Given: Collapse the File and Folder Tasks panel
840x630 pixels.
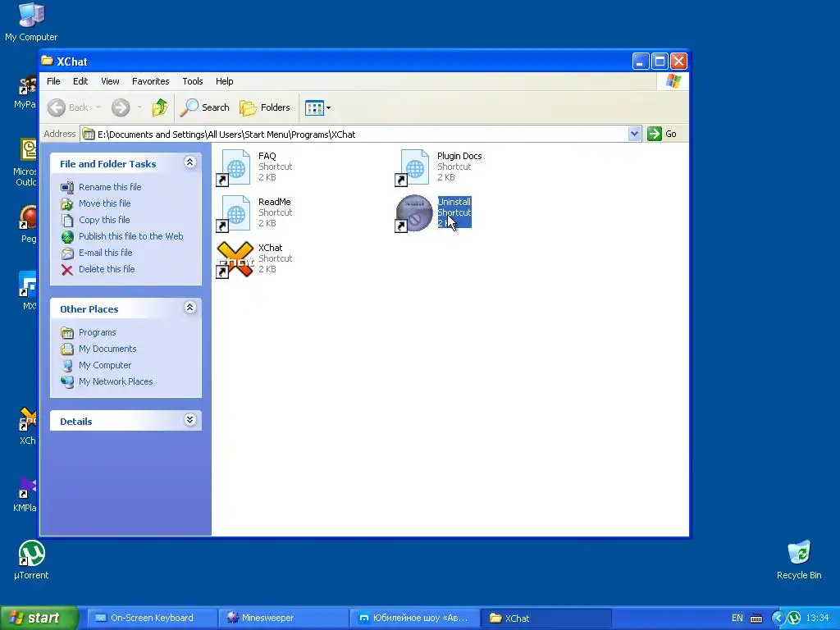Looking at the screenshot, I should 190,162.
